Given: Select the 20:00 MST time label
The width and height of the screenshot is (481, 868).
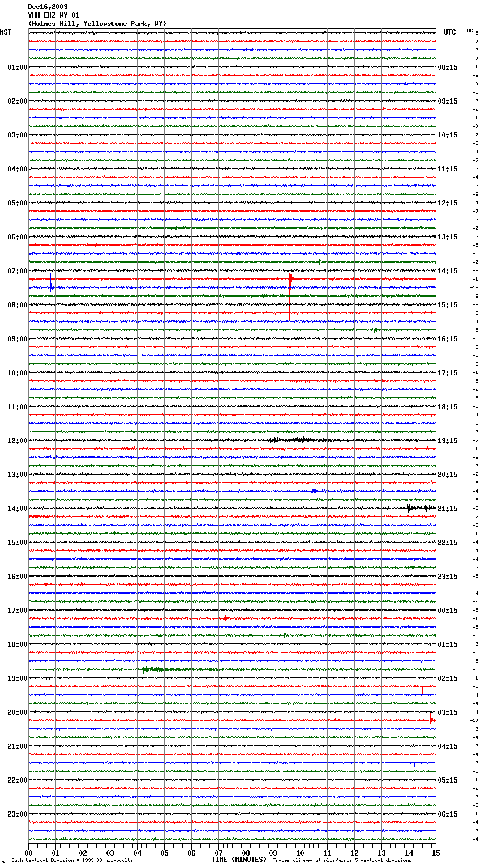Looking at the screenshot, I should click(x=18, y=712).
